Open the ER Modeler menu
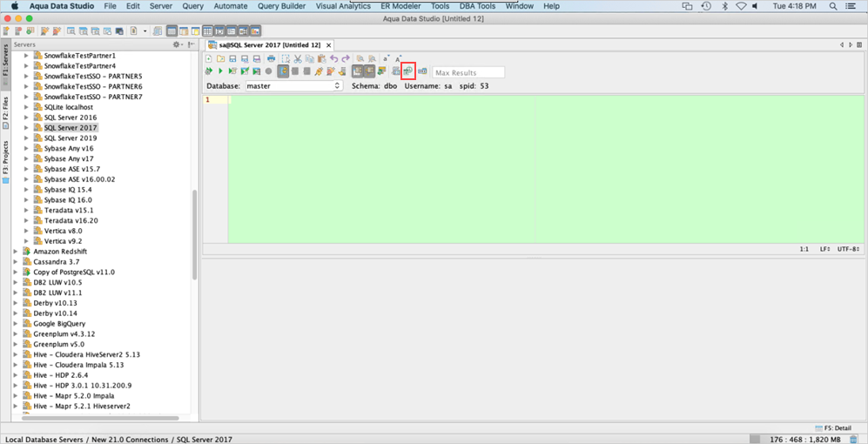This screenshot has width=868, height=444. pyautogui.click(x=400, y=6)
